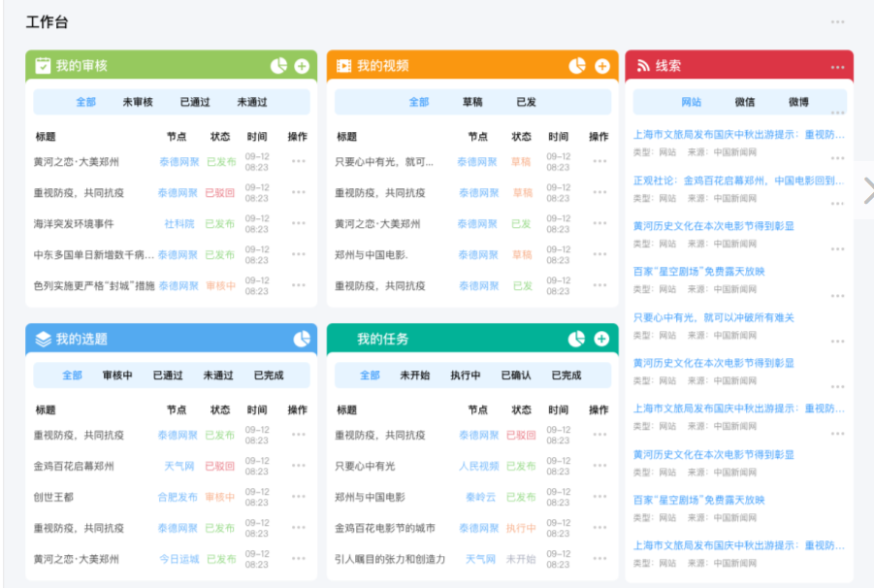Add new task with 我的任务 plus icon
Screen dimensions: 874x588
coord(602,339)
